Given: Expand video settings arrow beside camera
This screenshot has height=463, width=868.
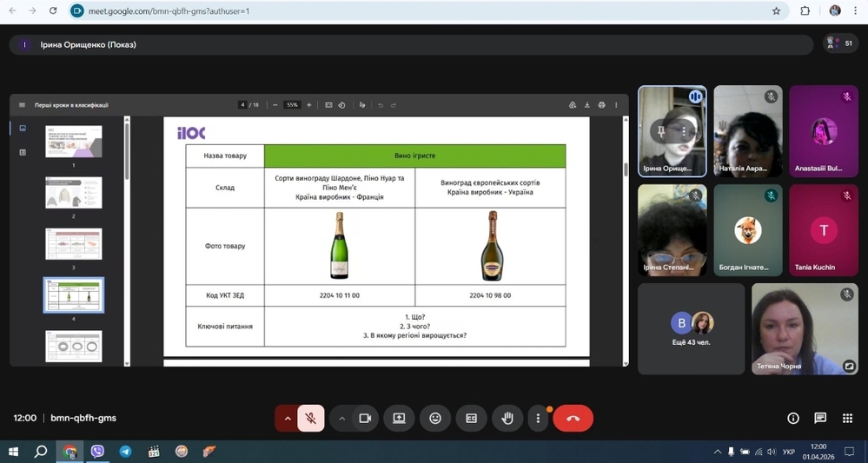Looking at the screenshot, I should click(x=342, y=419).
